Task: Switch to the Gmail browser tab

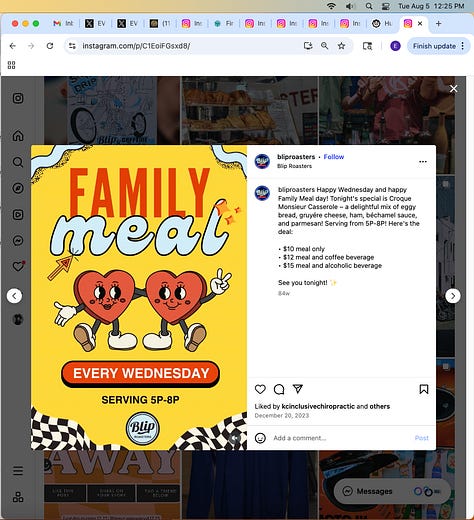Action: pyautogui.click(x=63, y=23)
